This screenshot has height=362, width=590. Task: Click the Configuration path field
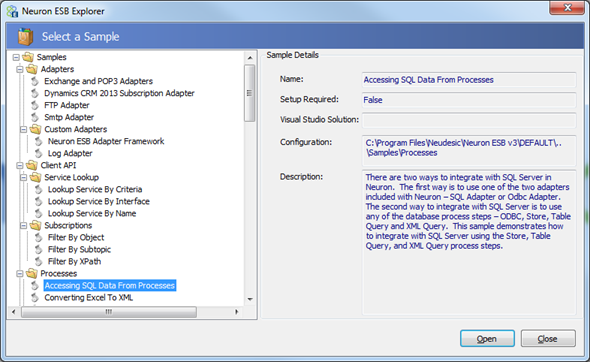(x=469, y=151)
